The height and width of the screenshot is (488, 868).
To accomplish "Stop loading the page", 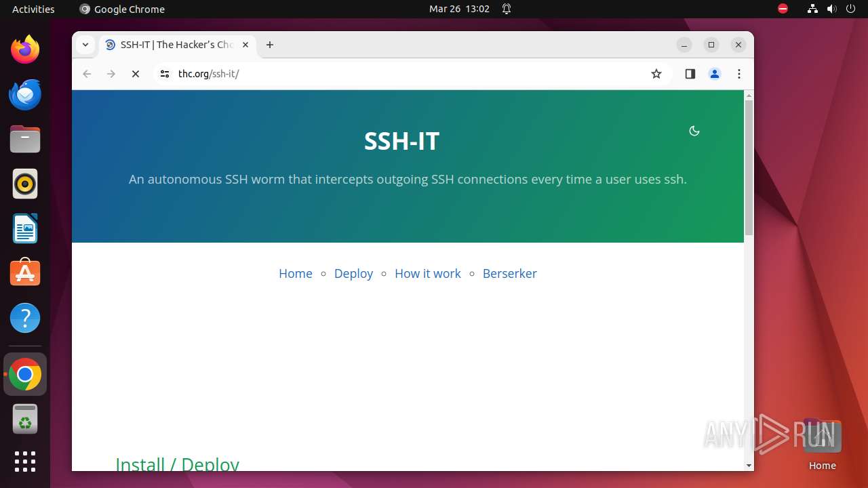I will point(136,74).
